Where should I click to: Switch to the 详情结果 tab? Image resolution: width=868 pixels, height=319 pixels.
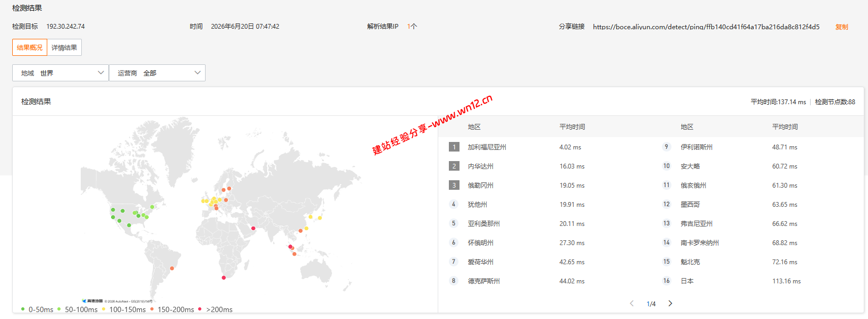(64, 47)
